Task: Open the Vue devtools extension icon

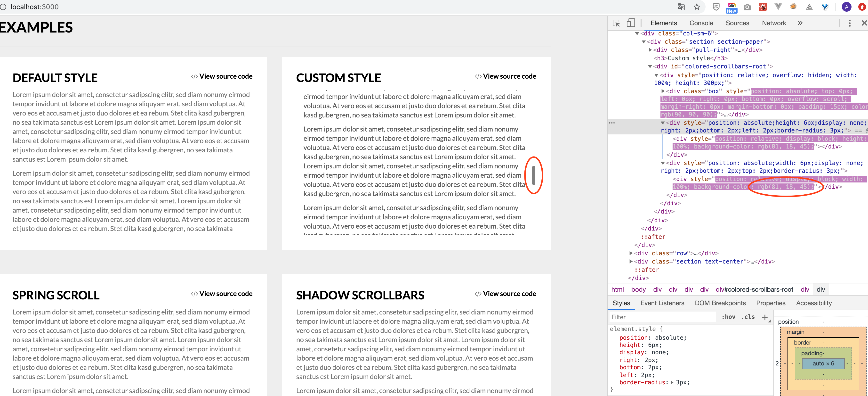Action: click(778, 7)
